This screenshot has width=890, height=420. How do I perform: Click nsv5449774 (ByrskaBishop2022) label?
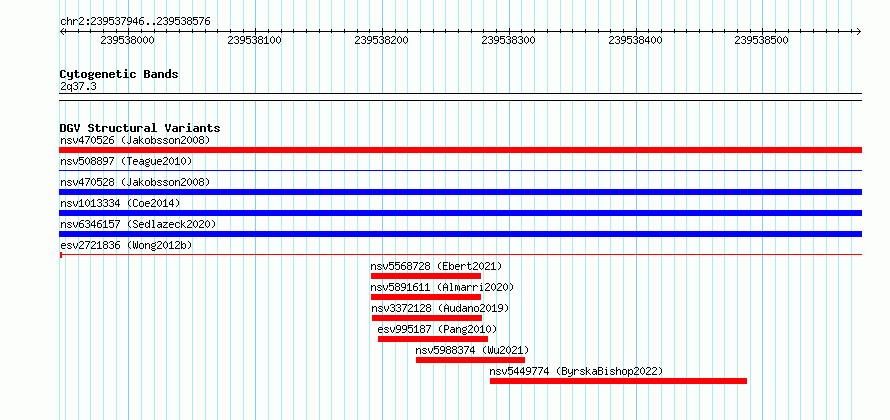(576, 372)
